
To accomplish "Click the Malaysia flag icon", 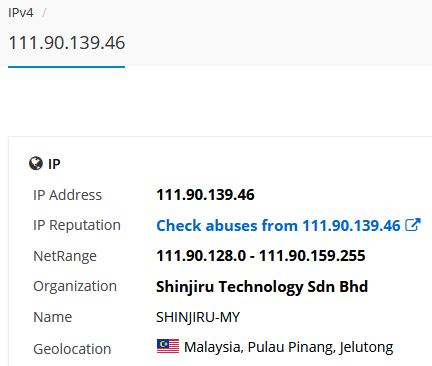I will [x=168, y=346].
